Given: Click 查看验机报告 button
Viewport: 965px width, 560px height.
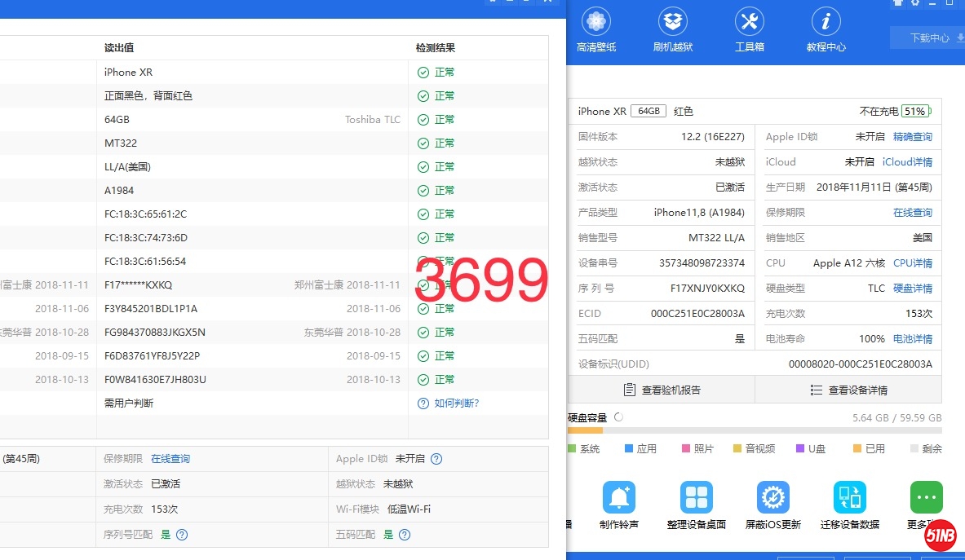Looking at the screenshot, I should [662, 390].
